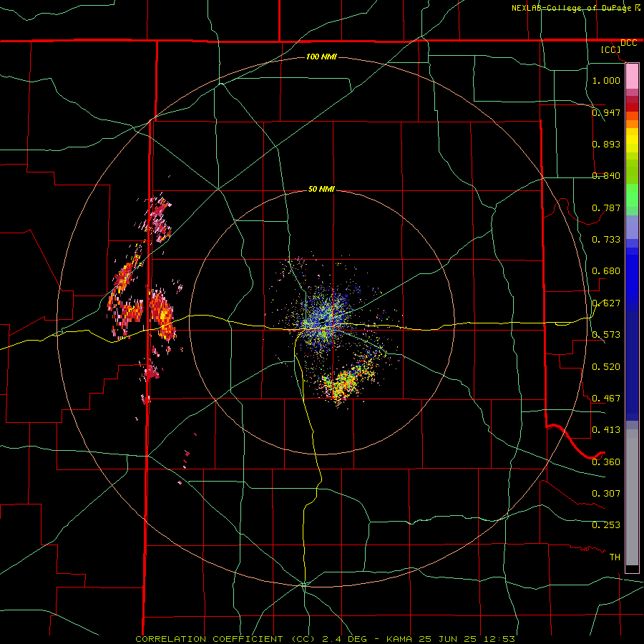The width and height of the screenshot is (644, 644).
Task: Click the radar site center at KAMA
Action: 321,321
